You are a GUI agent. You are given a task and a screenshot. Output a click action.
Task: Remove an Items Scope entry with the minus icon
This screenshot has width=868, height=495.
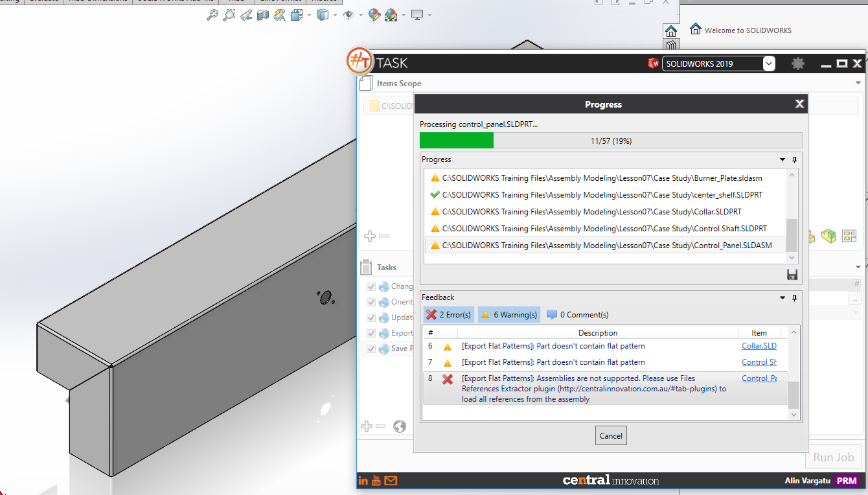coord(383,236)
